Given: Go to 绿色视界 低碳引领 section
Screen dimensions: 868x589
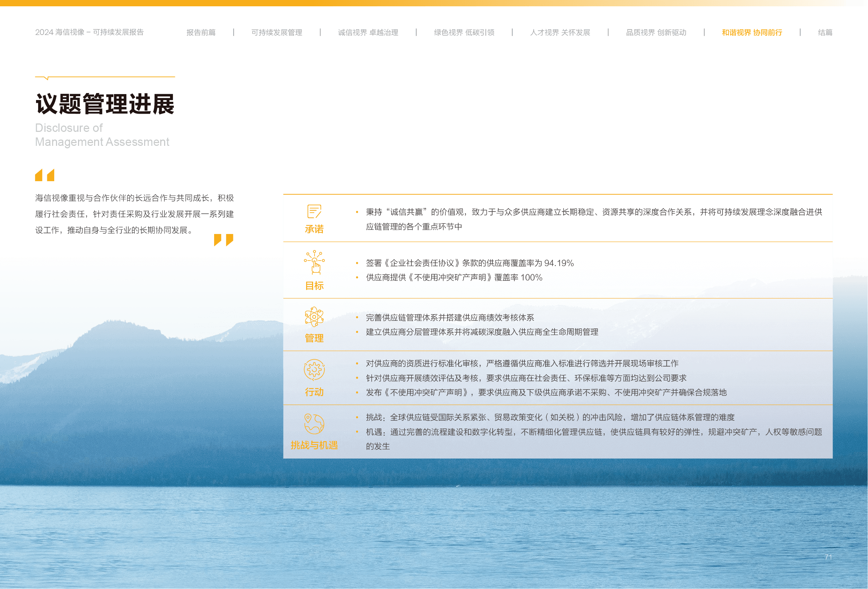Looking at the screenshot, I should [x=464, y=33].
